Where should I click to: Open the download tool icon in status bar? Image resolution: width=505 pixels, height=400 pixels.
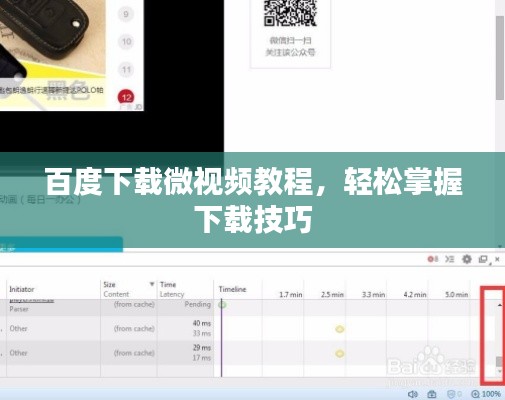[x=432, y=394]
